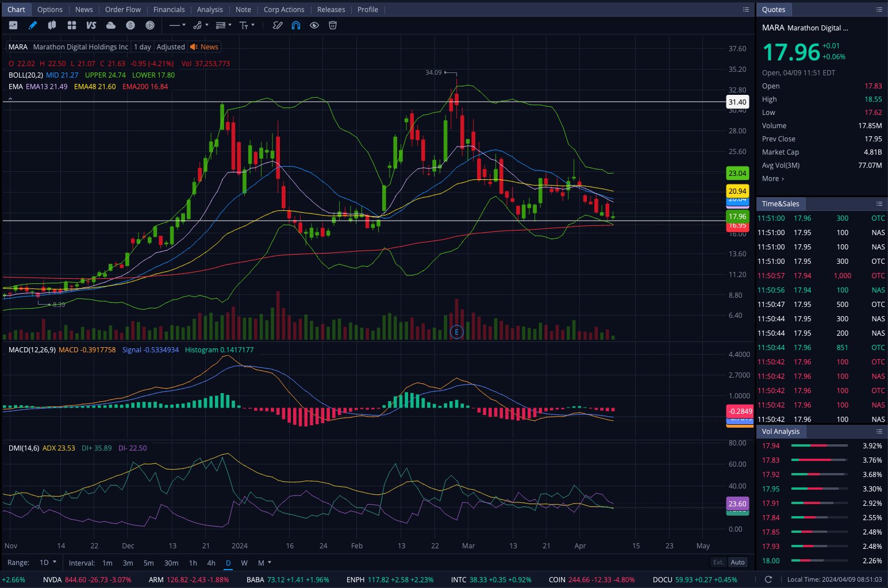Open the line drawing tool dropdown

coord(177,25)
